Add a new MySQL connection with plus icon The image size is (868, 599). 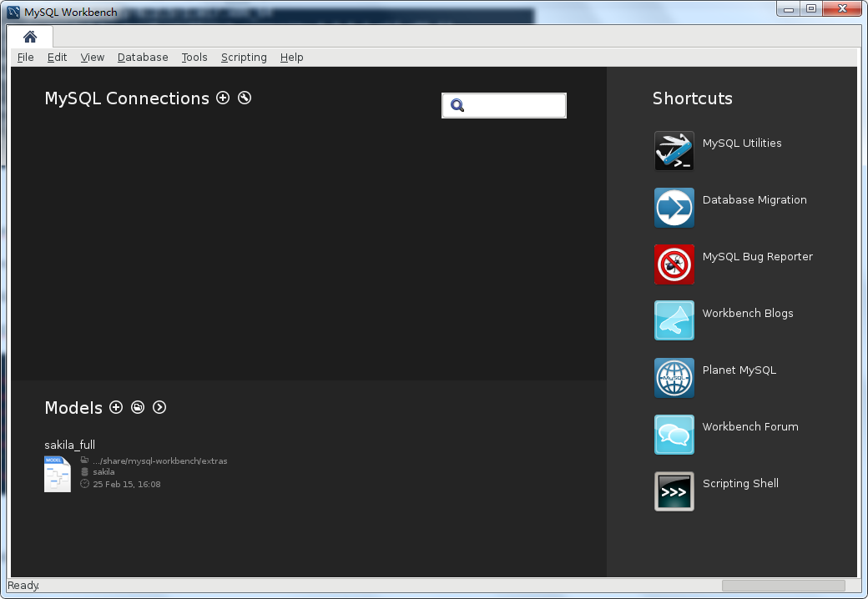223,98
